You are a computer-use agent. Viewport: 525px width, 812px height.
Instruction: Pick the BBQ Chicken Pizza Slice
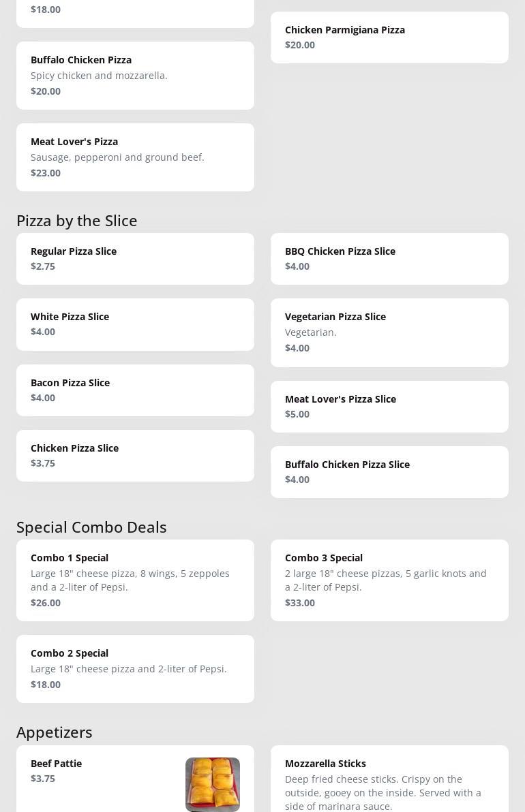389,259
